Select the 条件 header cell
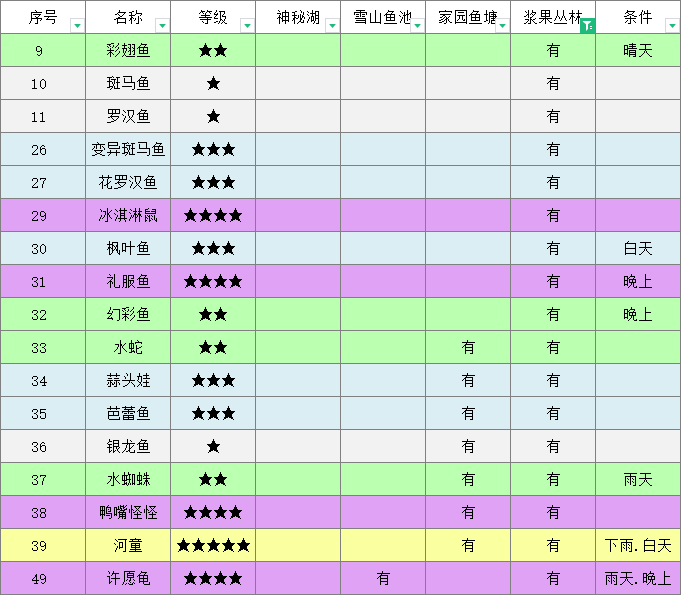The height and width of the screenshot is (595, 681). pyautogui.click(x=638, y=17)
